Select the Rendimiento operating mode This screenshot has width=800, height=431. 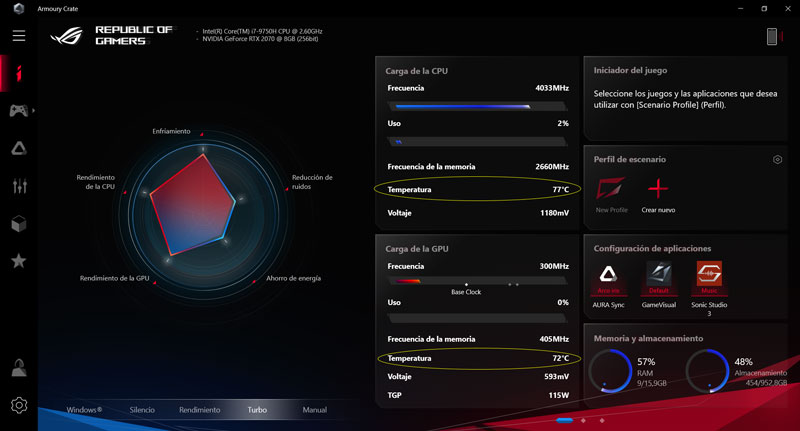199,410
